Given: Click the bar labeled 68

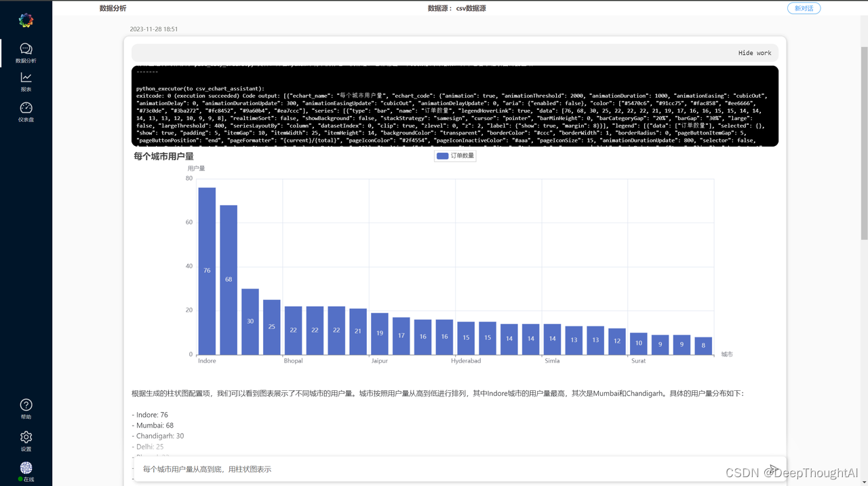Looking at the screenshot, I should coord(229,280).
